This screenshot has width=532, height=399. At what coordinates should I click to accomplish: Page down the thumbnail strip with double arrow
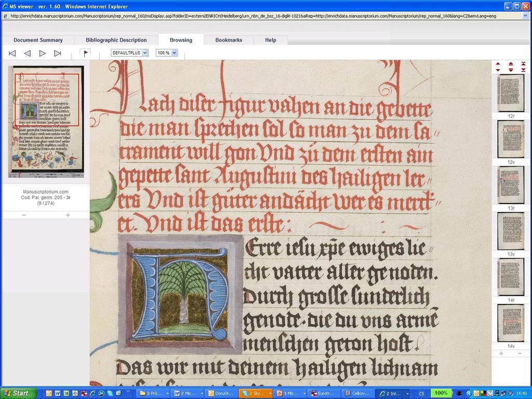[x=511, y=70]
